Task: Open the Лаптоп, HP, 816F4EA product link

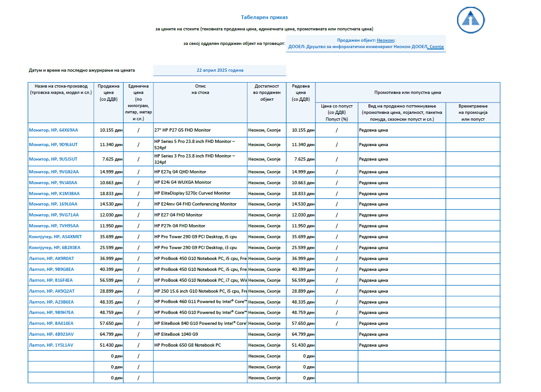Action: pyautogui.click(x=51, y=280)
